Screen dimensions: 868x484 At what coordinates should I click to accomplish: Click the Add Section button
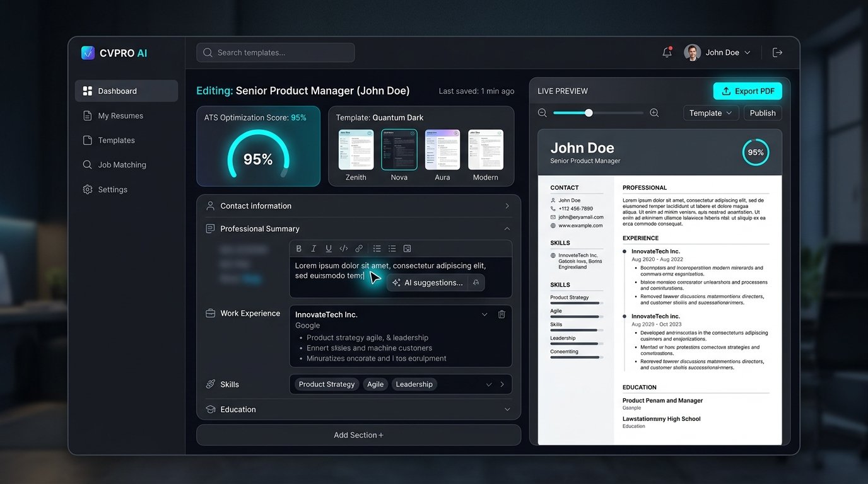pos(358,435)
